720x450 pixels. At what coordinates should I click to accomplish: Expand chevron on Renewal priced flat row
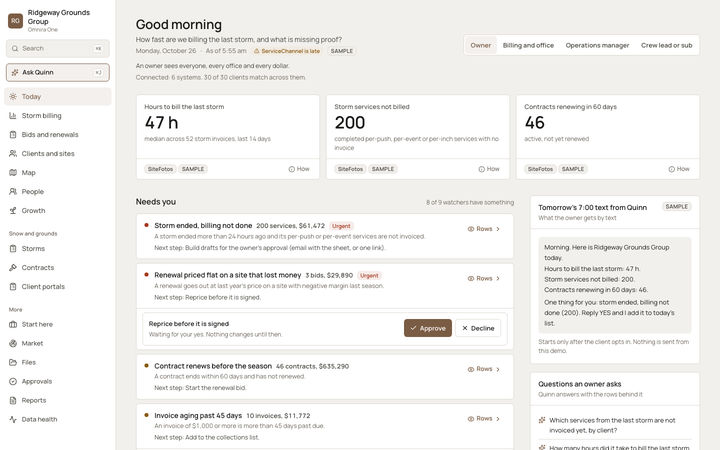(498, 278)
